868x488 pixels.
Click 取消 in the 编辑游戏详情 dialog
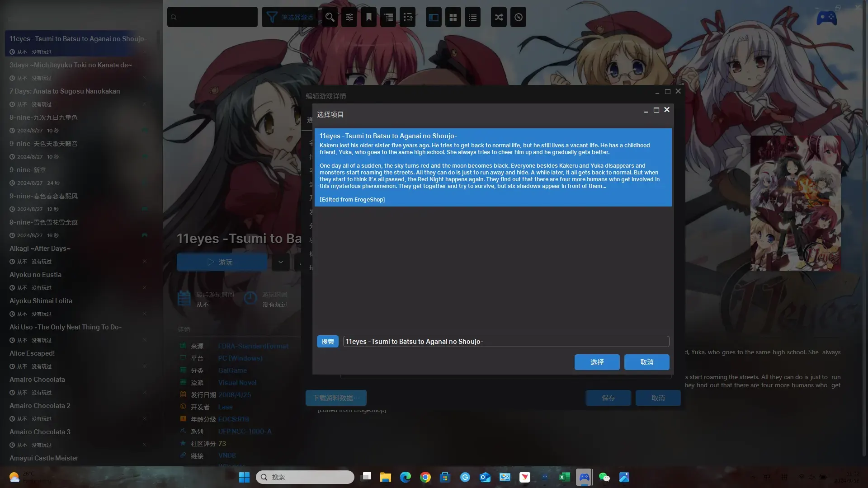[658, 398]
